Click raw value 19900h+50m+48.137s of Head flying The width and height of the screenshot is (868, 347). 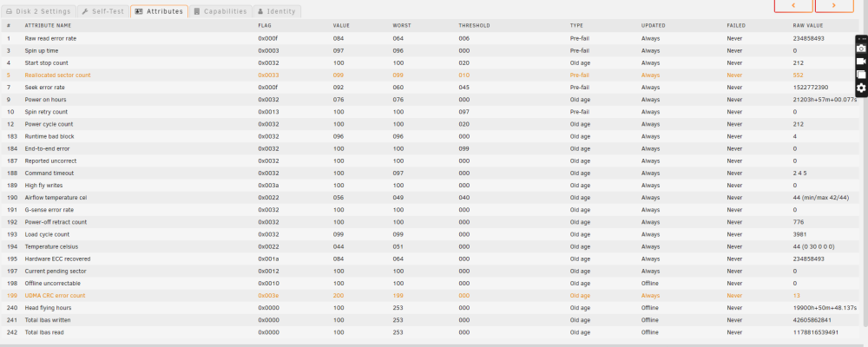(x=825, y=308)
